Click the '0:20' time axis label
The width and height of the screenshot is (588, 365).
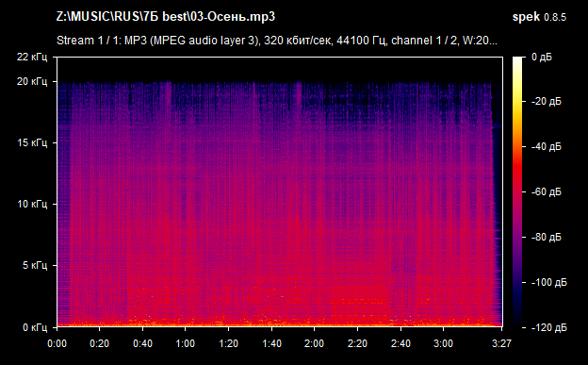point(99,343)
